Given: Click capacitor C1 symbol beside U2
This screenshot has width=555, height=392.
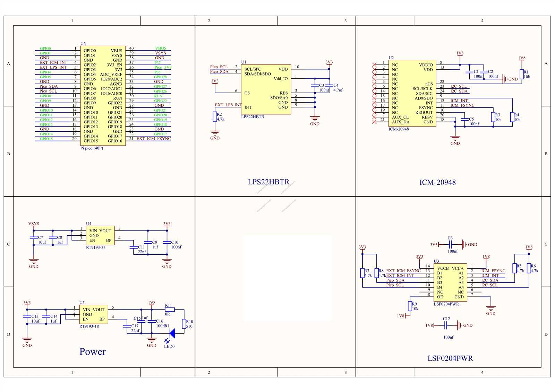Looking at the screenshot, I should 469,72.
